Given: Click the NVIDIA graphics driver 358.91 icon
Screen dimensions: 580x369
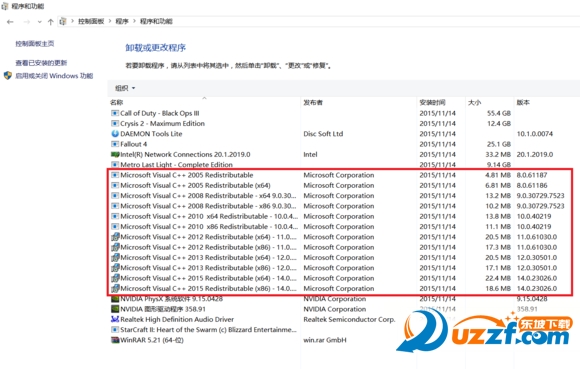Looking at the screenshot, I should 115,309.
